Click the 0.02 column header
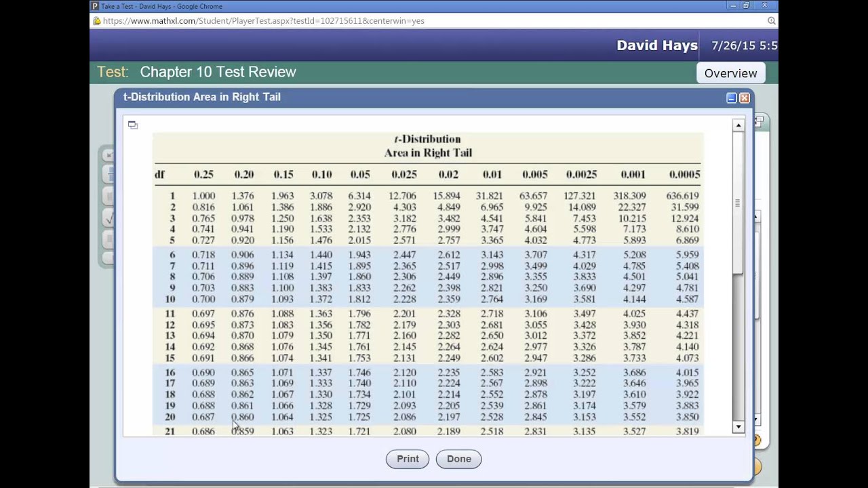This screenshot has width=868, height=488. [x=448, y=175]
